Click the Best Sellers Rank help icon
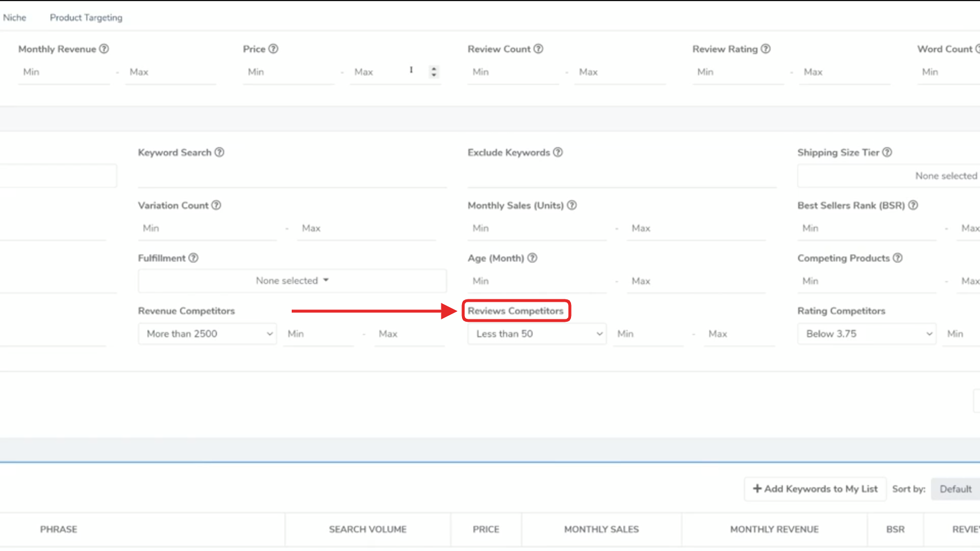Image resolution: width=980 pixels, height=551 pixels. tap(913, 205)
